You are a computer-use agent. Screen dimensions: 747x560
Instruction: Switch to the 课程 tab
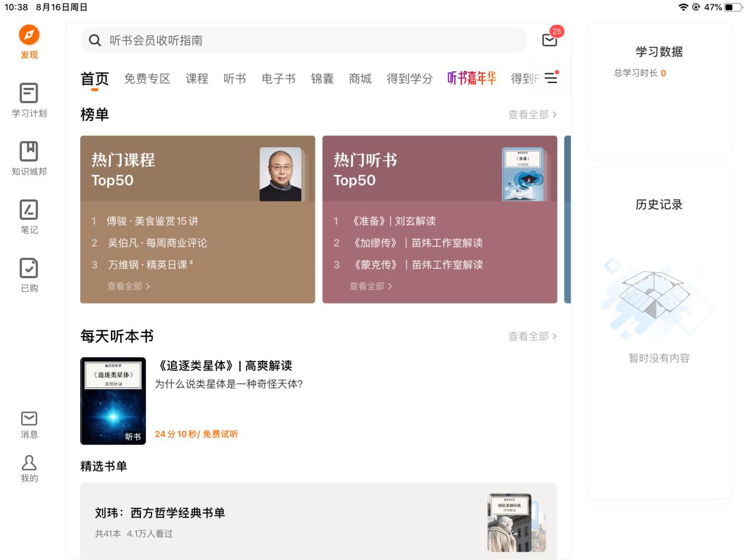pos(197,79)
